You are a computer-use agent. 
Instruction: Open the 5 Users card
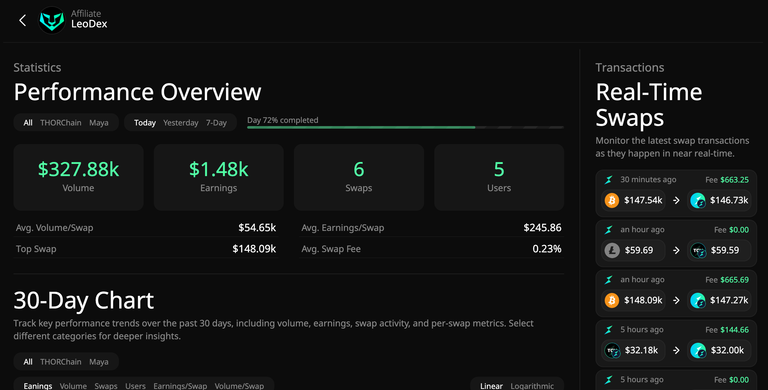(499, 177)
